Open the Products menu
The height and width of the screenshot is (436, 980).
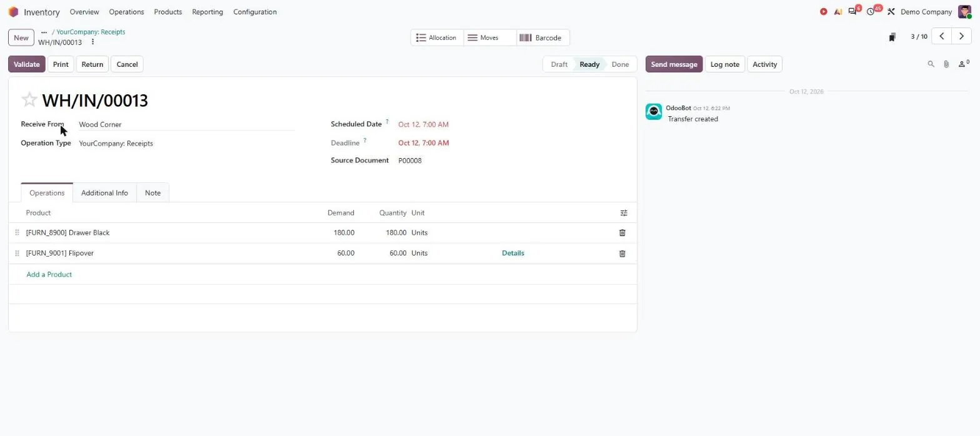tap(168, 12)
